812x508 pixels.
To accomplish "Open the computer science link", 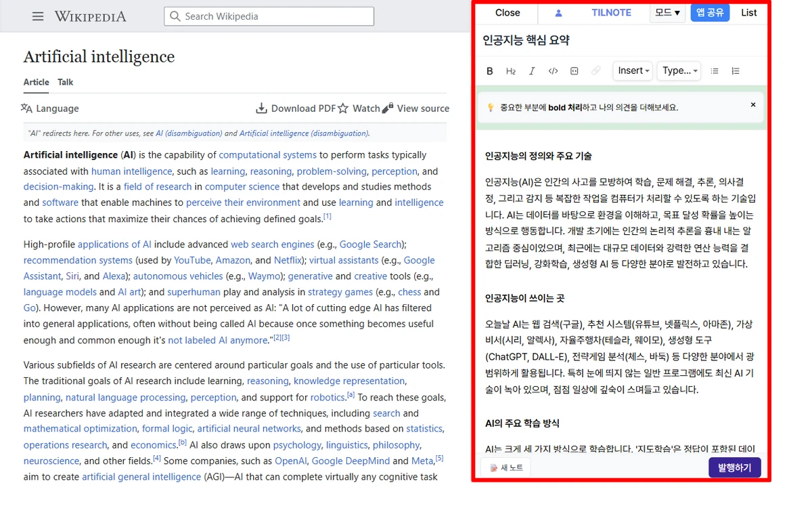I will (242, 187).
